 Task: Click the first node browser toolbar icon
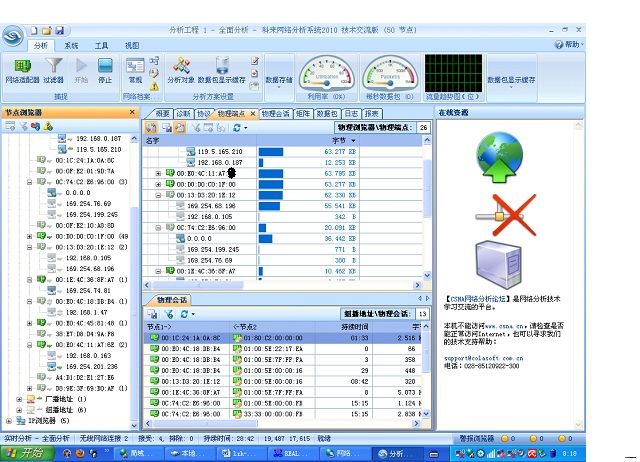click(x=10, y=127)
